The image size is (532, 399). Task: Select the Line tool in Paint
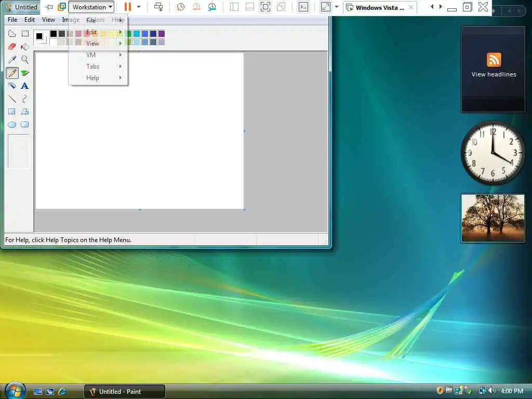point(12,99)
